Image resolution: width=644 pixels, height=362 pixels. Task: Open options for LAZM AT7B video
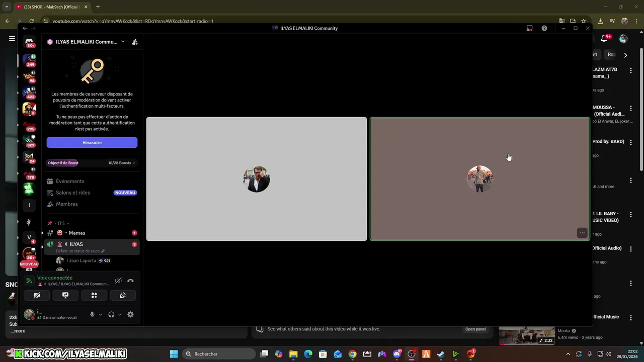pos(630,71)
